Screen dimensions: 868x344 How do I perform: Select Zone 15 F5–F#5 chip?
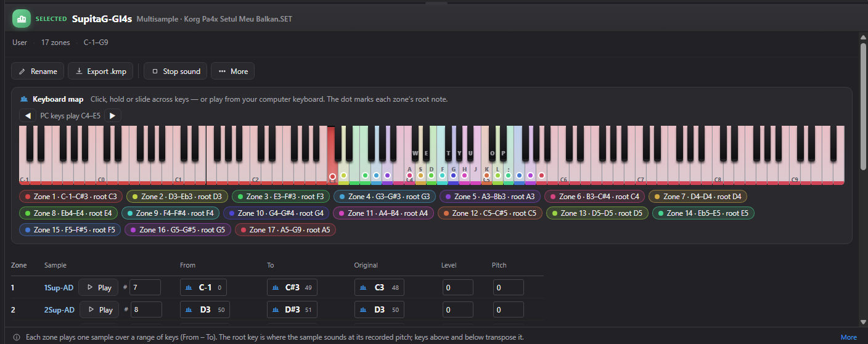pos(70,230)
